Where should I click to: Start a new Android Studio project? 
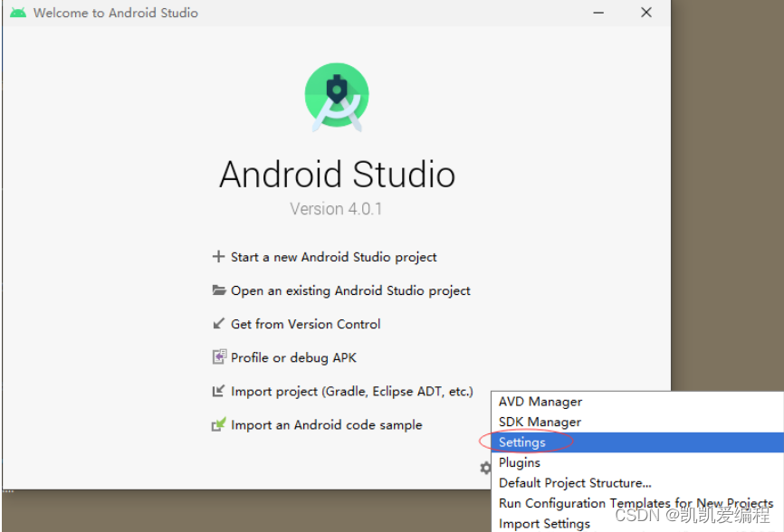coord(333,257)
